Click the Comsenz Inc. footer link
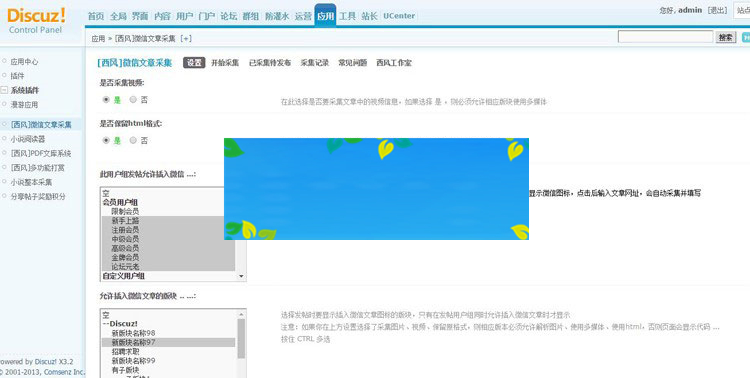This screenshot has height=378, width=750. (64, 372)
